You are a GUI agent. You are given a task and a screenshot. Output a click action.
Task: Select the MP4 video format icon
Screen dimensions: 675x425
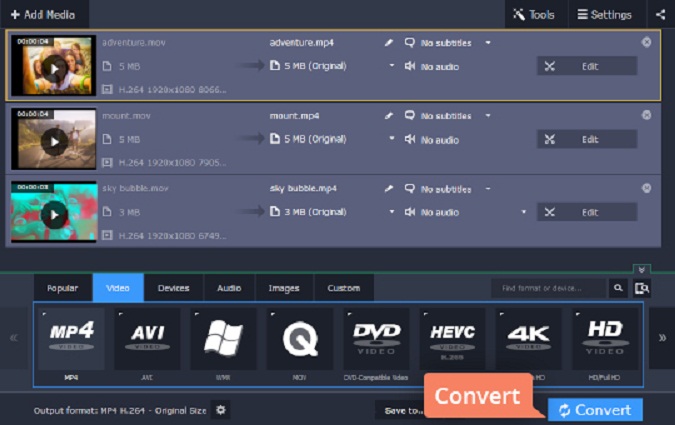click(71, 339)
